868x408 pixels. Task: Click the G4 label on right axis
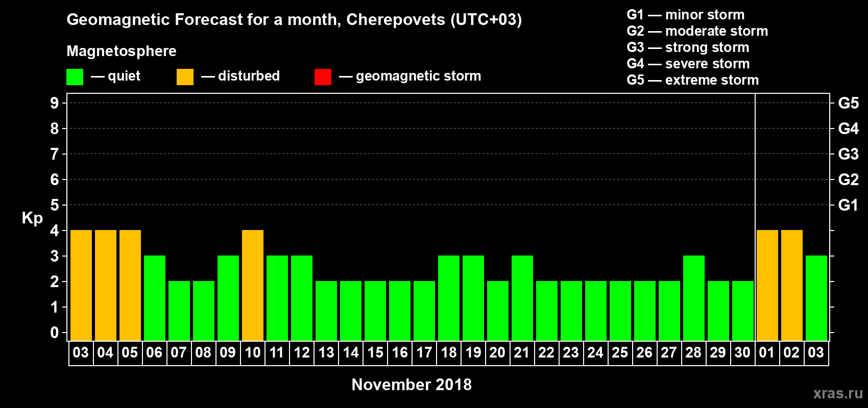coord(848,129)
